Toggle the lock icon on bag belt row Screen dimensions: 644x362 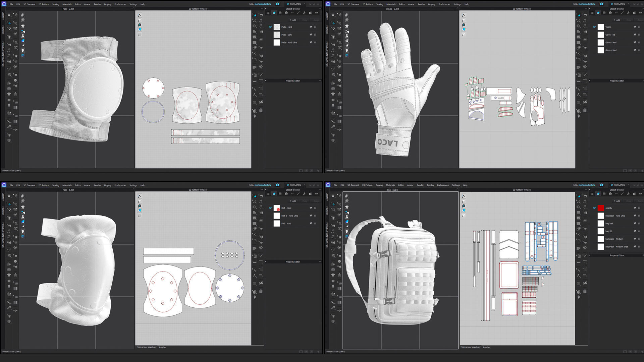(x=639, y=223)
